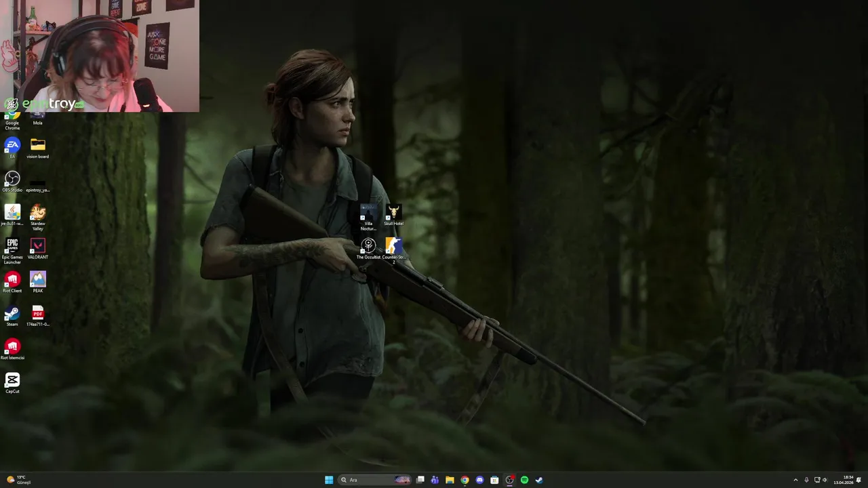868x488 pixels.
Task: Click the taskbar search box Ara
Action: pyautogui.click(x=375, y=480)
